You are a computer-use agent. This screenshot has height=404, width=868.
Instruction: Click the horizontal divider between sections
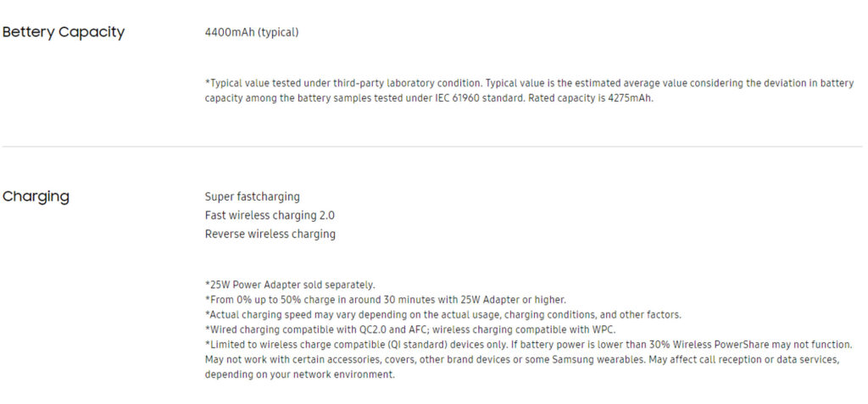point(431,147)
